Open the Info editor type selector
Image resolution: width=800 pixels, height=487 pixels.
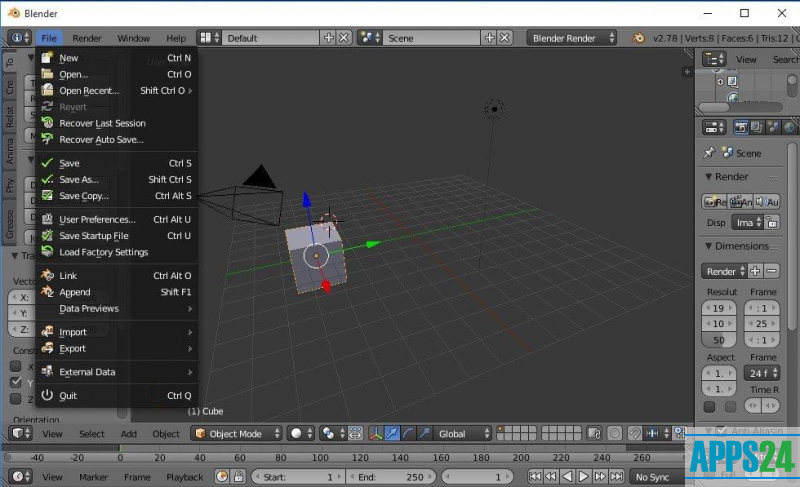point(19,38)
